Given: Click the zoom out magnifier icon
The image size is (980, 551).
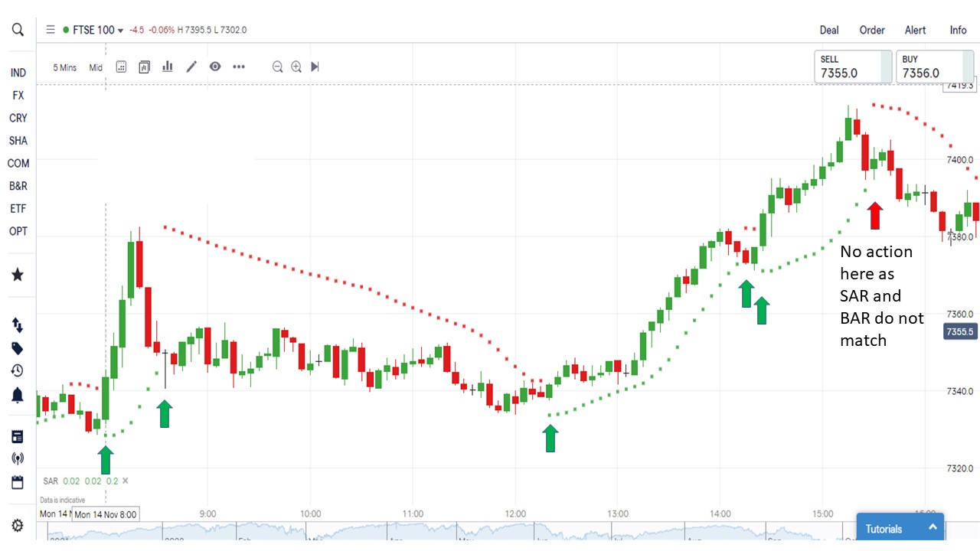Looking at the screenshot, I should tap(278, 67).
